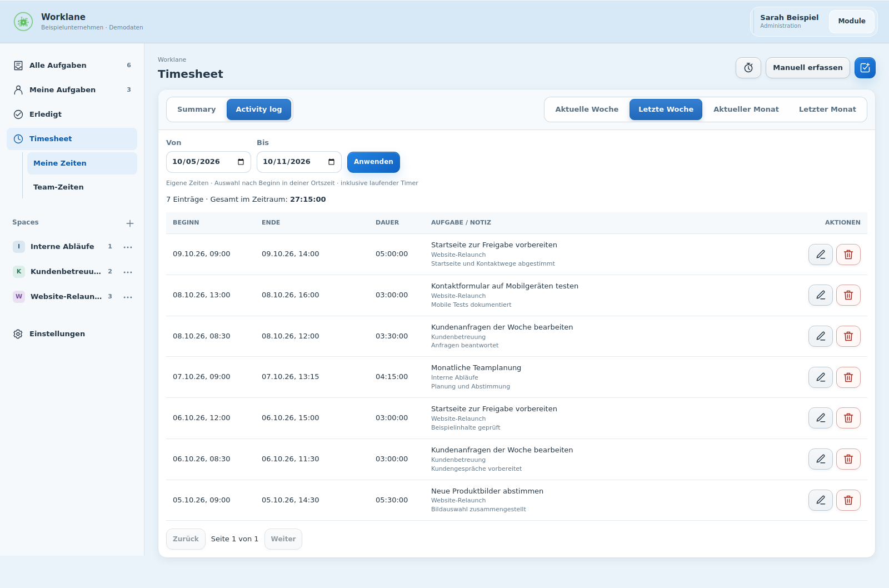889x588 pixels.
Task: Select the Letzte Woche range
Action: [x=666, y=109]
